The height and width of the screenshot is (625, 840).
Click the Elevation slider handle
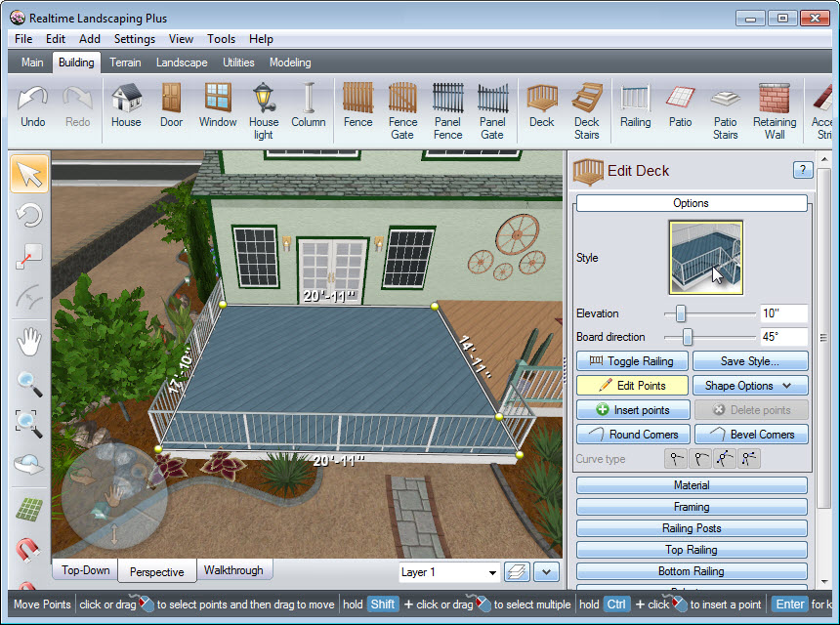pos(681,313)
